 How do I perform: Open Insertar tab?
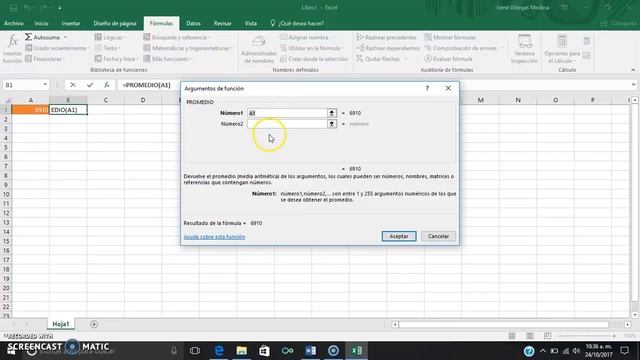(71, 24)
